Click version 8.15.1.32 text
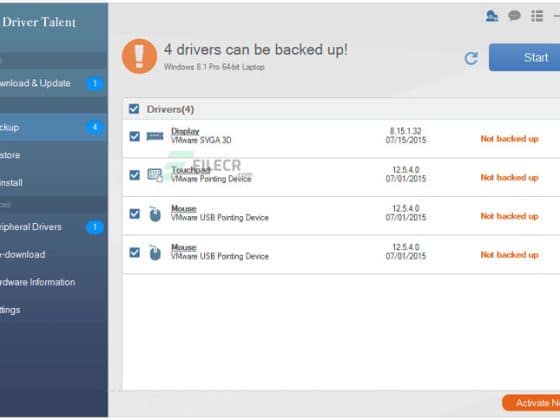 406,131
